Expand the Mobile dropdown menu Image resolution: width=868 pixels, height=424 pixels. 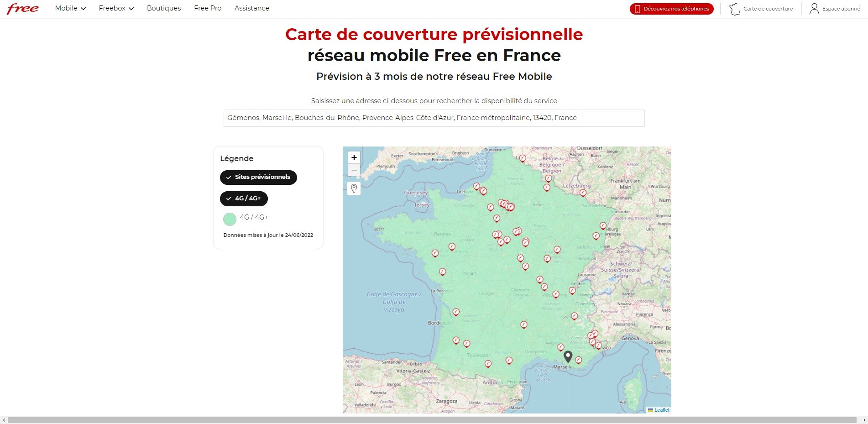pos(70,8)
